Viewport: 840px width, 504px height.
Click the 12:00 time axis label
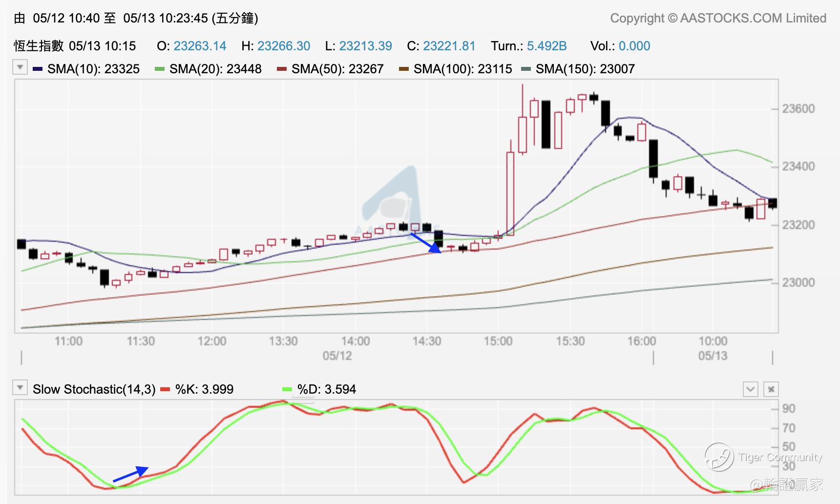(x=212, y=341)
